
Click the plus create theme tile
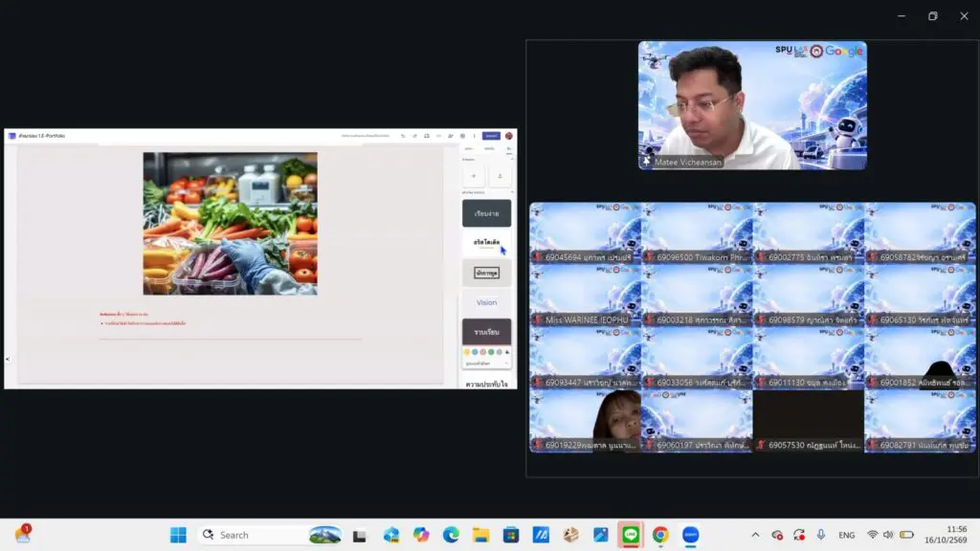tap(473, 176)
